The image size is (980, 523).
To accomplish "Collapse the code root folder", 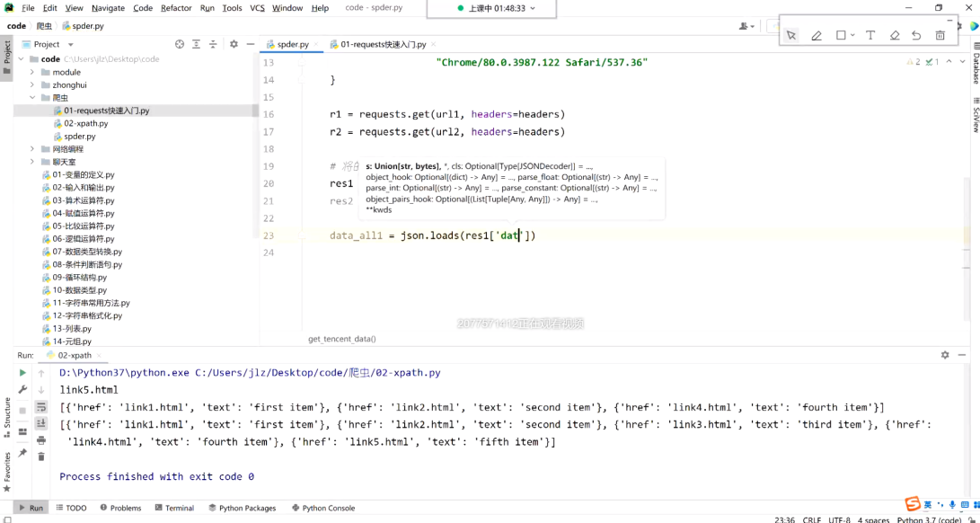I will point(22,59).
